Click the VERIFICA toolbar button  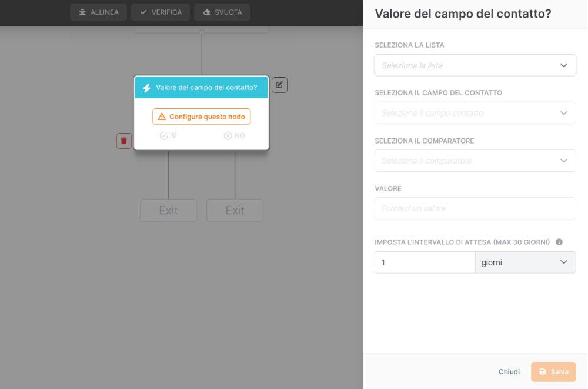click(x=161, y=12)
